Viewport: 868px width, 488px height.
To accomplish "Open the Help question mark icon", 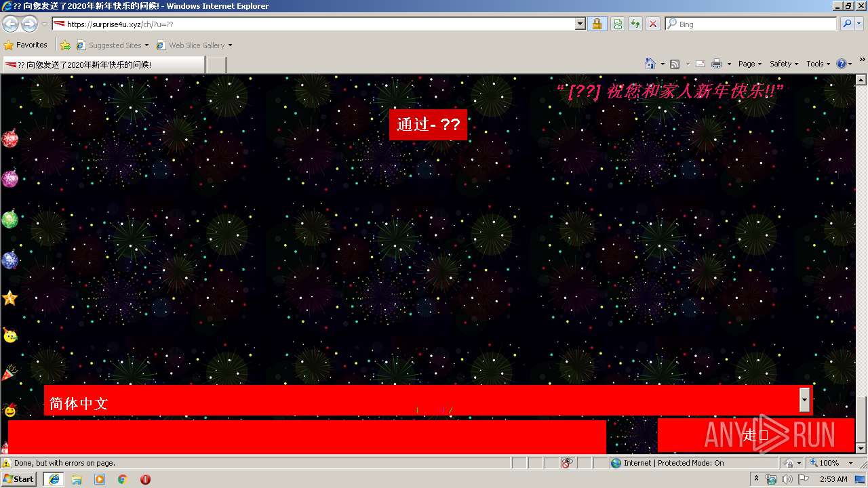I will (x=842, y=64).
